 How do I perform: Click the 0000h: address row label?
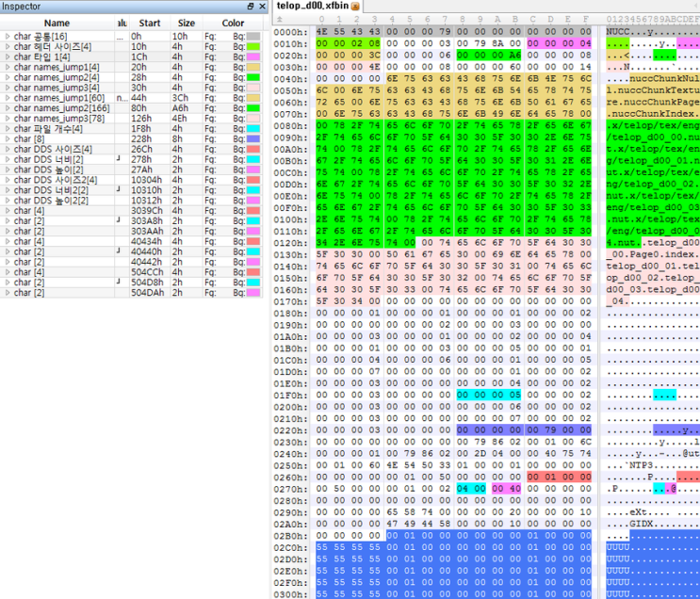point(290,32)
